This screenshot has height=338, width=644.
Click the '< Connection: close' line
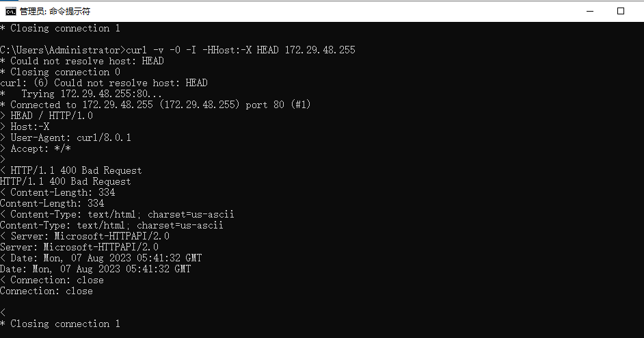coord(52,280)
